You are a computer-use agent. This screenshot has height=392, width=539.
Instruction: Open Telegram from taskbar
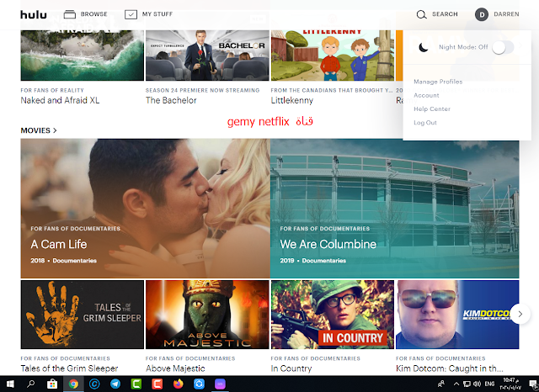tap(115, 384)
